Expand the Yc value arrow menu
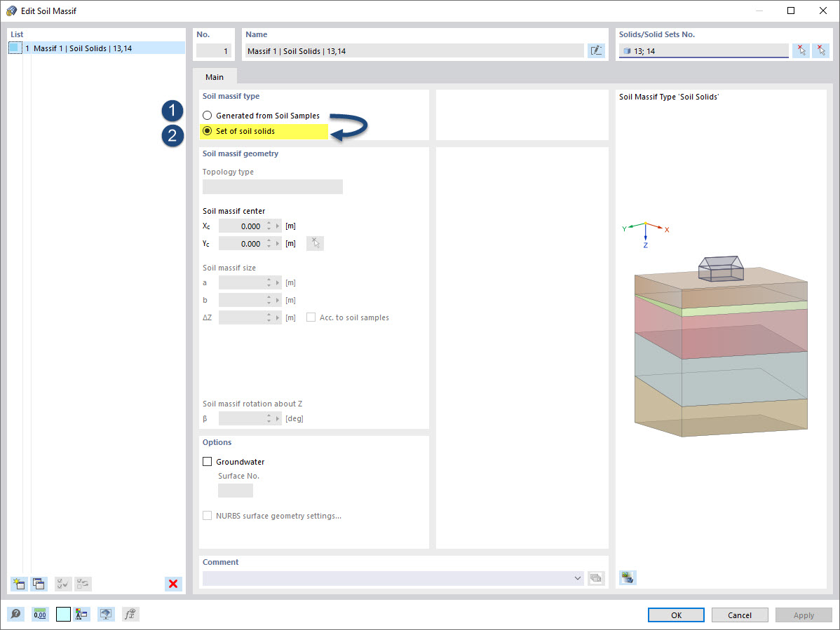This screenshot has height=630, width=840. [x=278, y=244]
